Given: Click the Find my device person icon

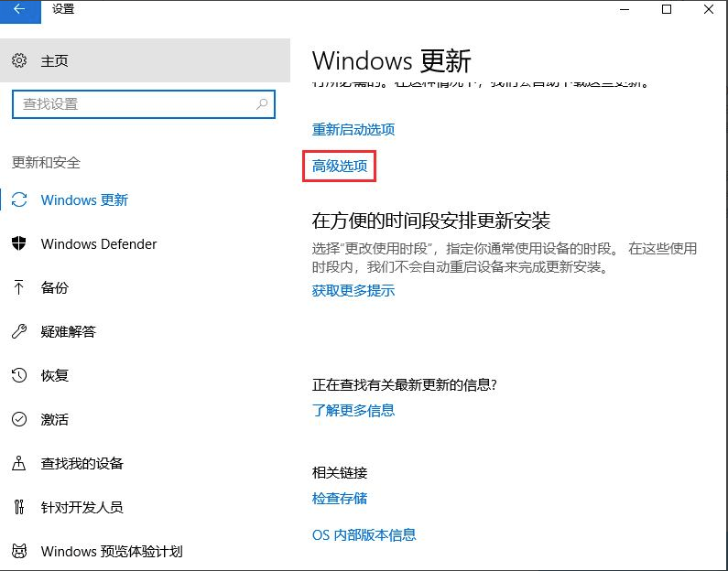Looking at the screenshot, I should 19,464.
